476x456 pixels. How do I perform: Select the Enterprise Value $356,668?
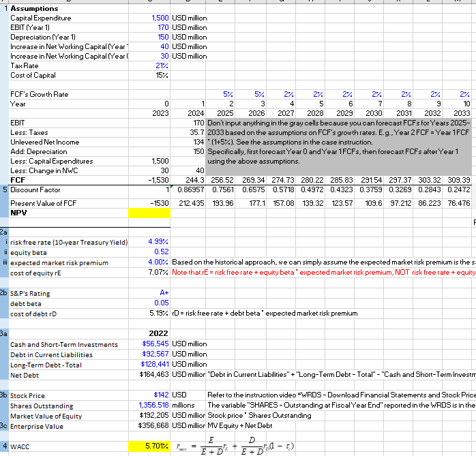(x=153, y=426)
